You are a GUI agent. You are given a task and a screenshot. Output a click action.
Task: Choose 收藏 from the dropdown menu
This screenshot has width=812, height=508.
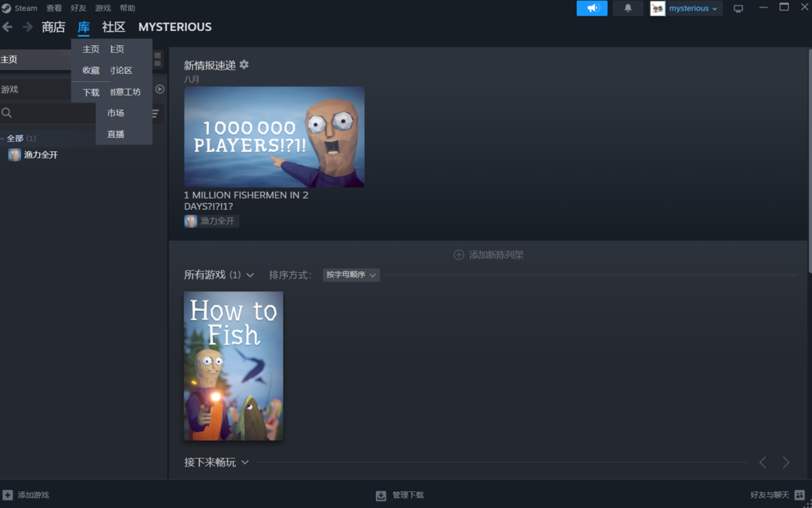tap(91, 71)
